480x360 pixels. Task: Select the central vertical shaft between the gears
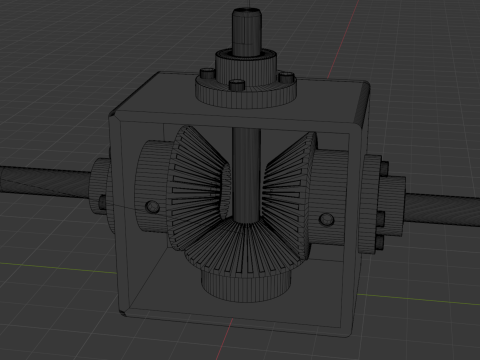(246, 174)
